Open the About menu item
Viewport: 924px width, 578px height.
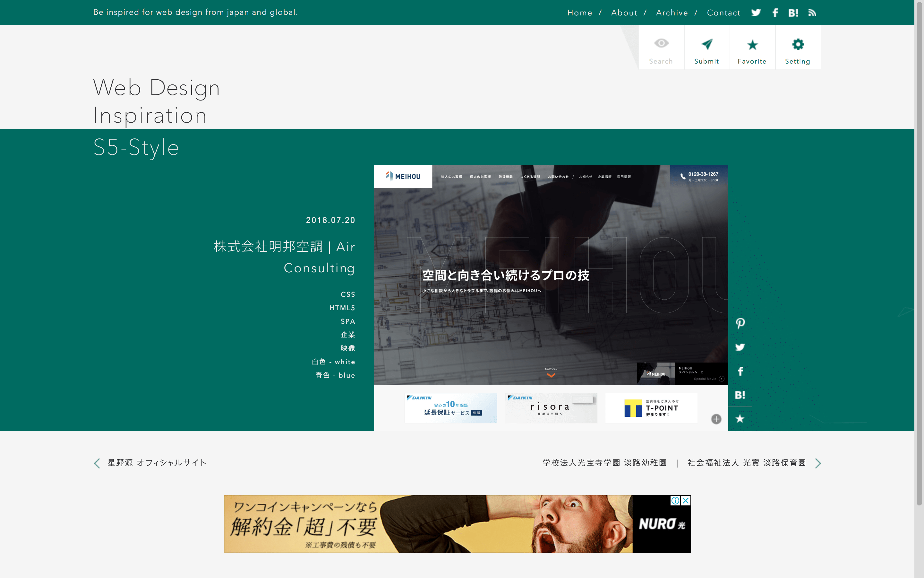point(624,13)
